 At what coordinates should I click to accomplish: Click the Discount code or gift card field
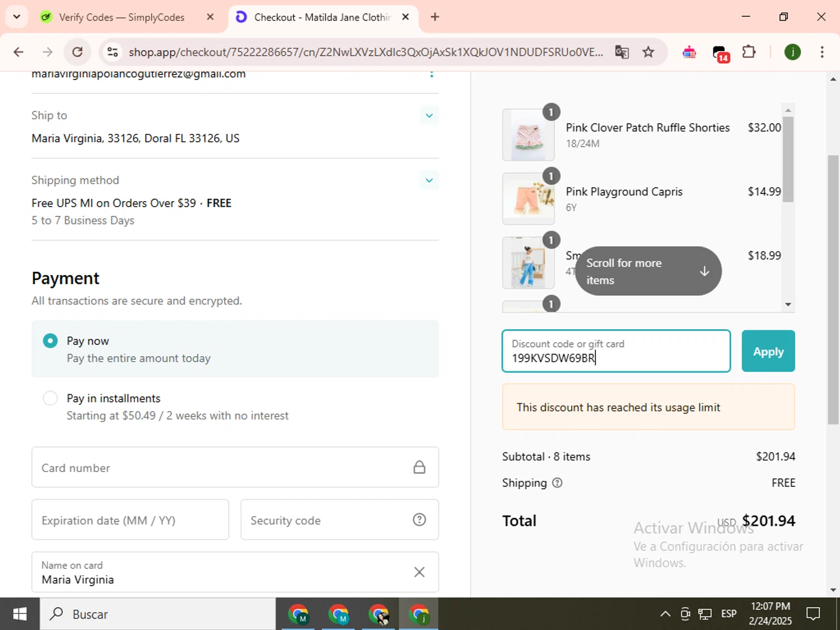[x=616, y=351]
